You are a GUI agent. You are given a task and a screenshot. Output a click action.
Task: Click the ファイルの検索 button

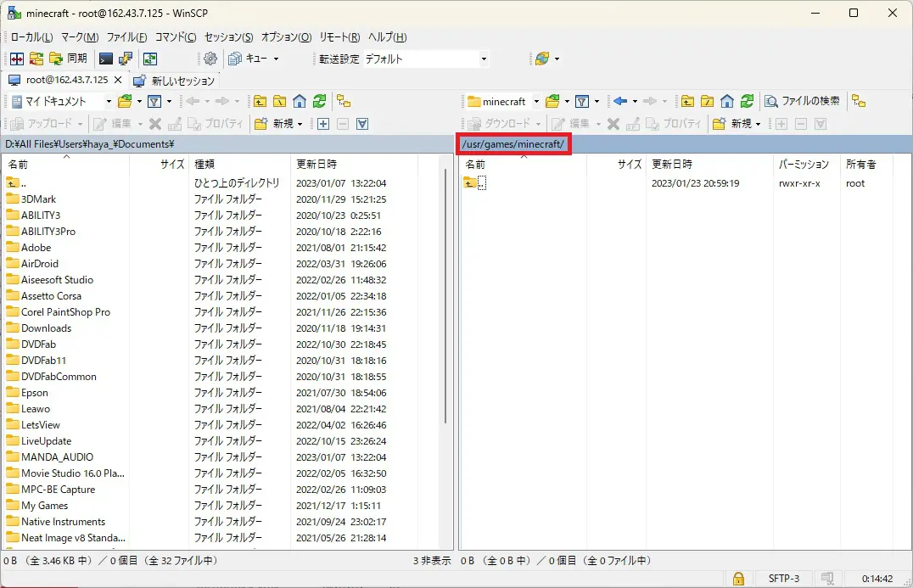(x=803, y=101)
